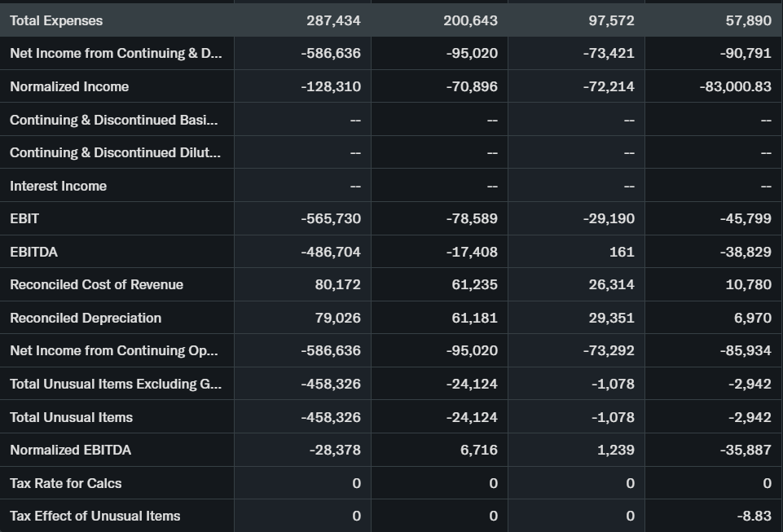Click the Total Expenses value 287,434
783x532 pixels.
tap(333, 20)
